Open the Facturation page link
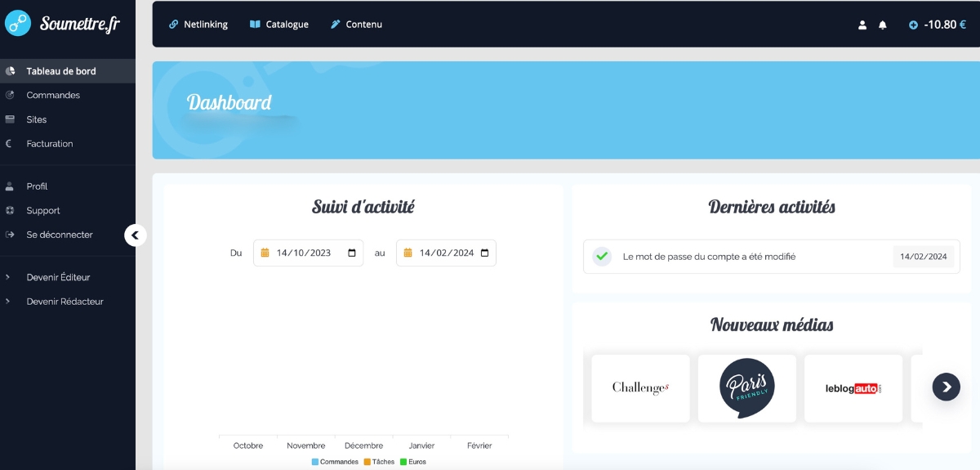Screen dimensions: 980x470 tap(50, 144)
